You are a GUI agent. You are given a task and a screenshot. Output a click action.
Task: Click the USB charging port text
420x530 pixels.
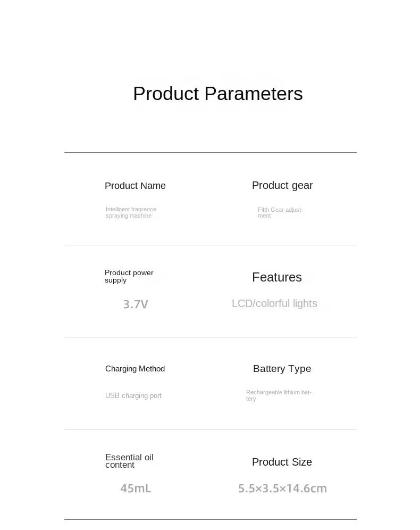click(133, 396)
